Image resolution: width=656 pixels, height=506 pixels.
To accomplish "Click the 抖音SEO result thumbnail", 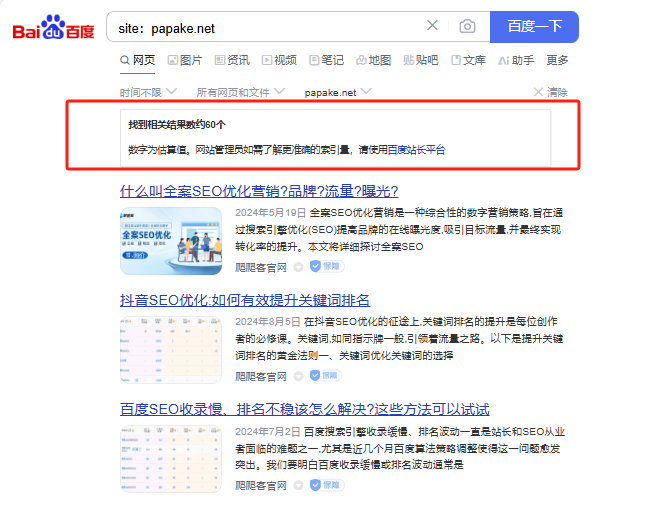I will (171, 350).
